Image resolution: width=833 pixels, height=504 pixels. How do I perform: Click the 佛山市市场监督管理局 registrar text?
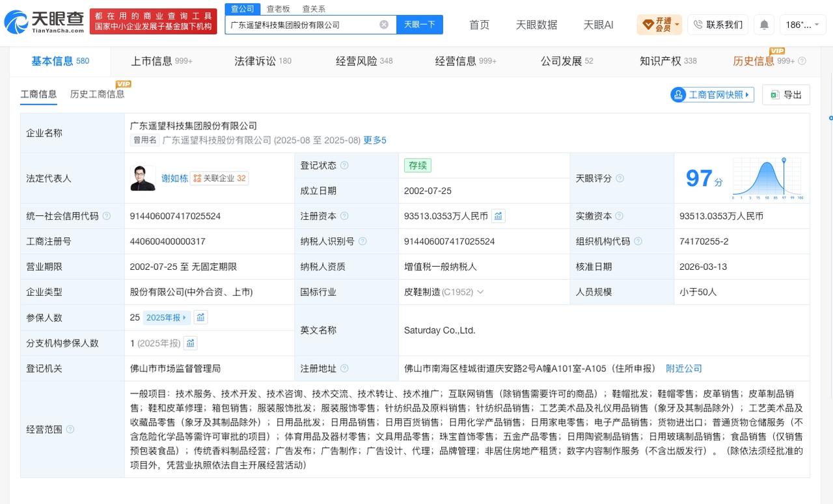point(176,369)
